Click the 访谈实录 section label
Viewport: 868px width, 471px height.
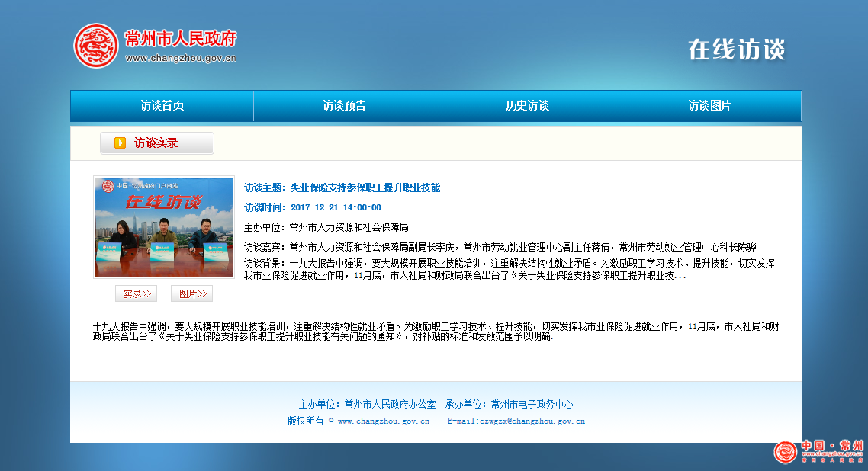click(x=156, y=143)
